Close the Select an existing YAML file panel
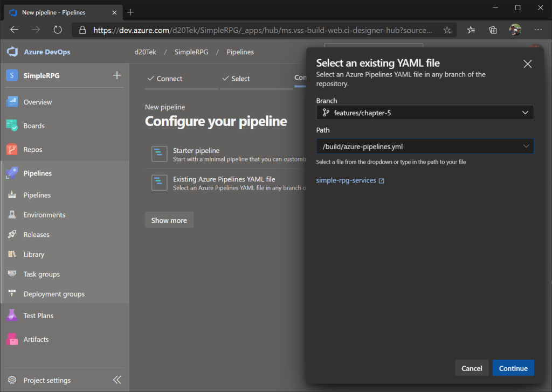The image size is (552, 392). coord(528,64)
